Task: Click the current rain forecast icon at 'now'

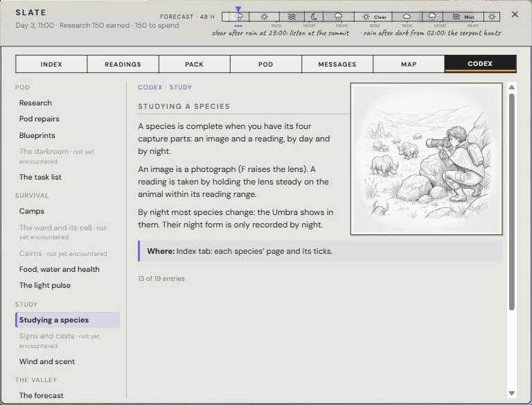Action: 239,17
